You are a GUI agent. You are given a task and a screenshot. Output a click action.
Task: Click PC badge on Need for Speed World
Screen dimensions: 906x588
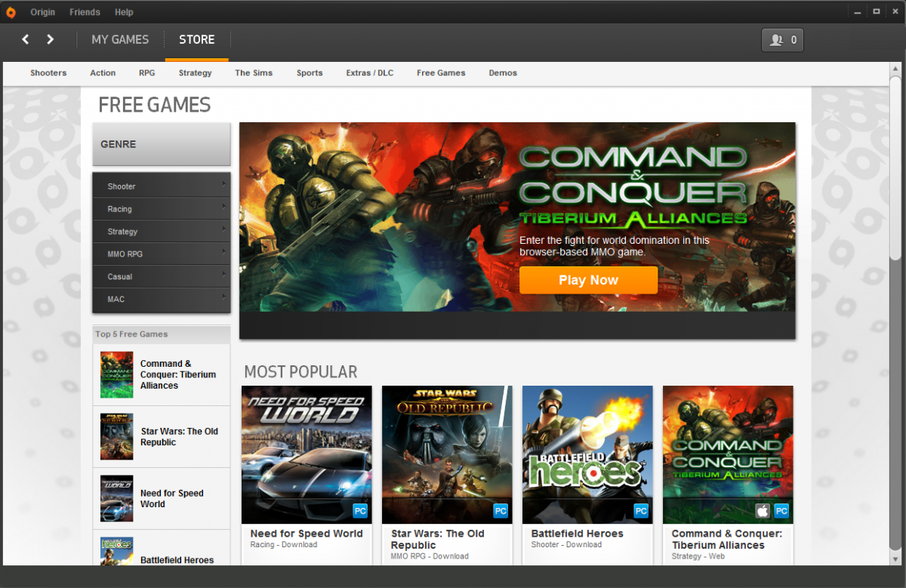click(360, 511)
